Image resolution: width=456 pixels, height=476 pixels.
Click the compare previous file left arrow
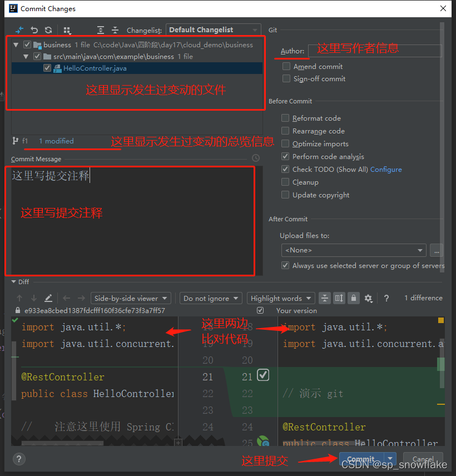pyautogui.click(x=67, y=298)
